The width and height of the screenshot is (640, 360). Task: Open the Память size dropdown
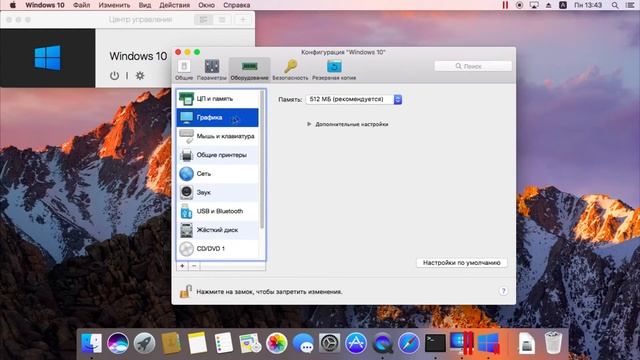(353, 99)
